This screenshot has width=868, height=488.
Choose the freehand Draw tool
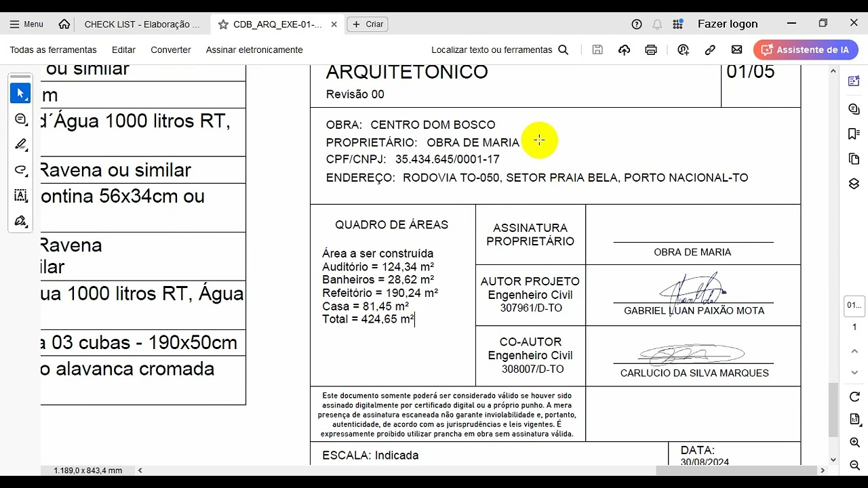tap(20, 170)
